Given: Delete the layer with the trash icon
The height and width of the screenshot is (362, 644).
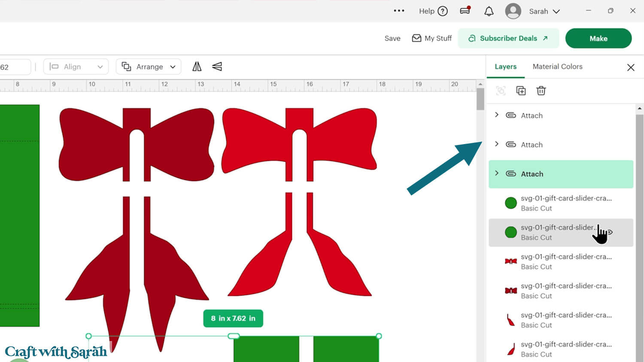Looking at the screenshot, I should tap(541, 90).
